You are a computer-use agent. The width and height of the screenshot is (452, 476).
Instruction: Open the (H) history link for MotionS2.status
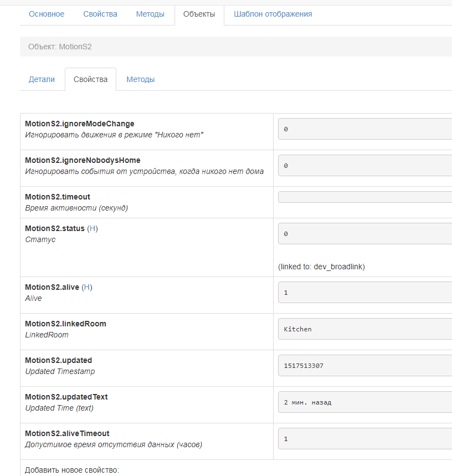93,228
